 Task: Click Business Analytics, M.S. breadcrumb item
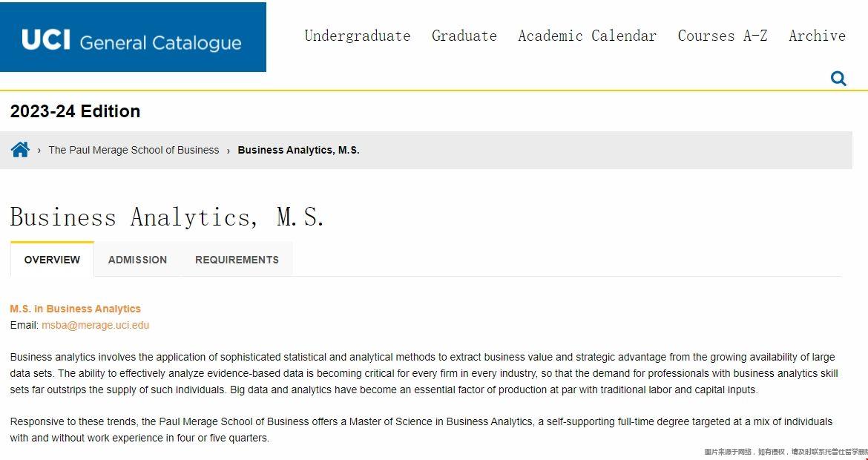click(x=298, y=150)
